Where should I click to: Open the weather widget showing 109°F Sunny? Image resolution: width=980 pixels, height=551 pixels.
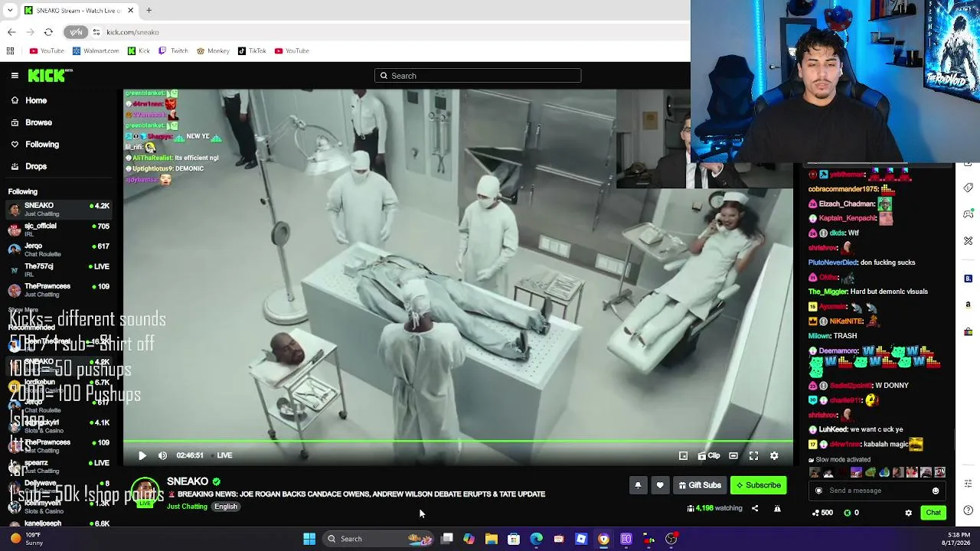[x=28, y=539]
